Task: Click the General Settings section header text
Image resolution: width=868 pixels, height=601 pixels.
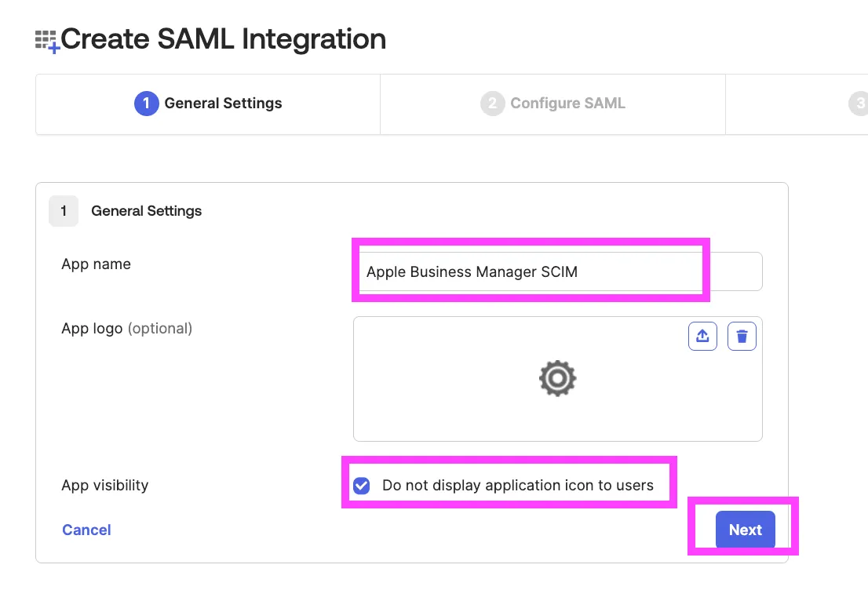Action: (x=146, y=211)
